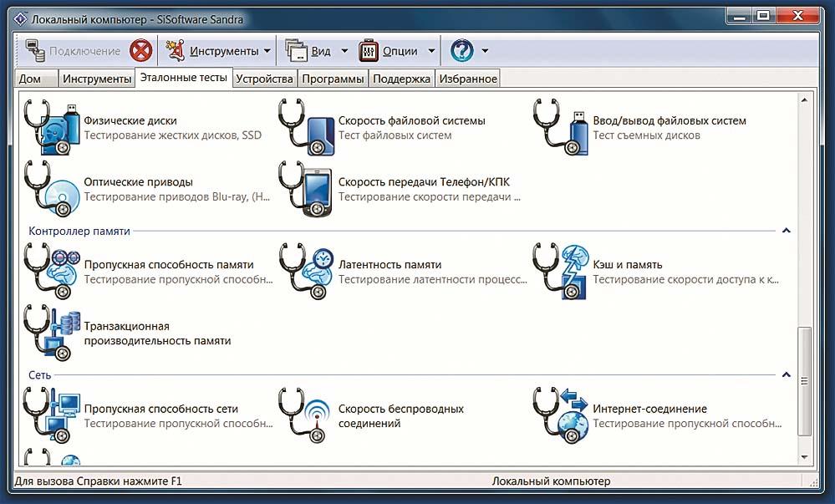Select Ввод/вывод файловых систем icon

[x=561, y=127]
